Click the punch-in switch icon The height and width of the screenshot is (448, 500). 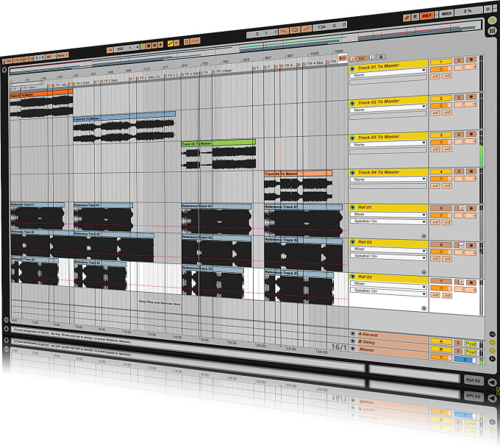[x=284, y=32]
